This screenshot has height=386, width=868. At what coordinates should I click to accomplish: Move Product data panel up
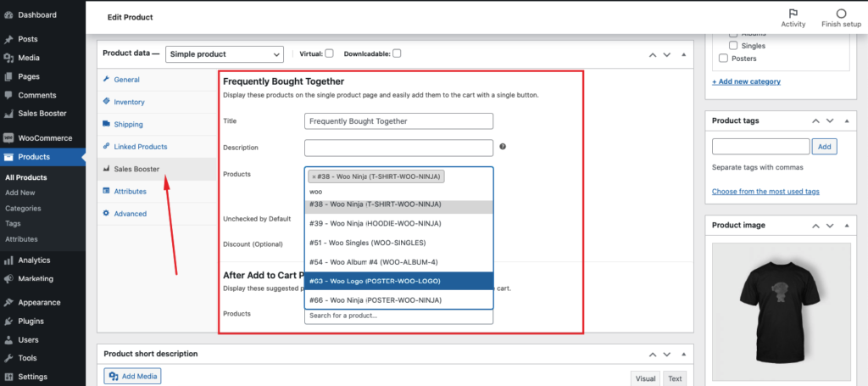653,55
